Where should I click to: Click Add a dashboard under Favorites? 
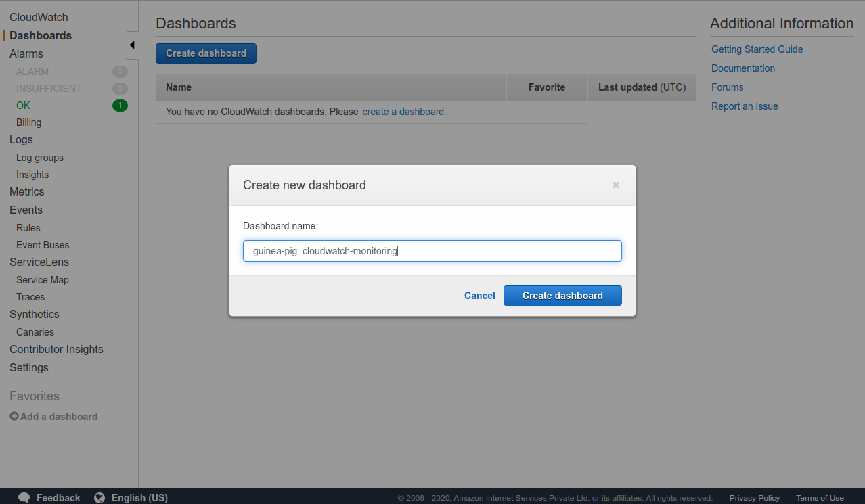59,417
